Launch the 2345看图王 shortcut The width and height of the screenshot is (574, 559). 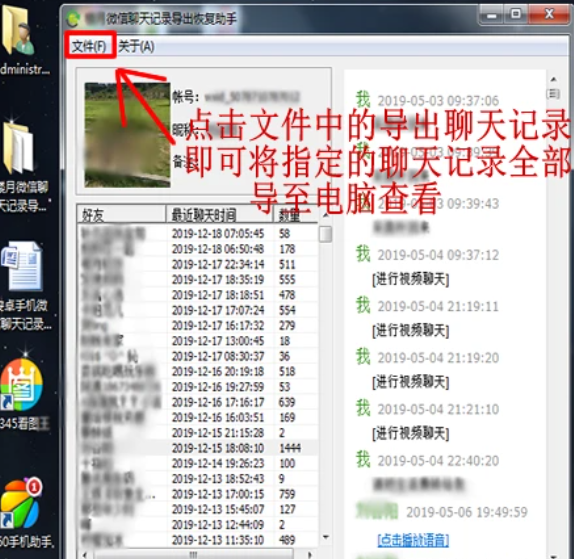pos(22,385)
